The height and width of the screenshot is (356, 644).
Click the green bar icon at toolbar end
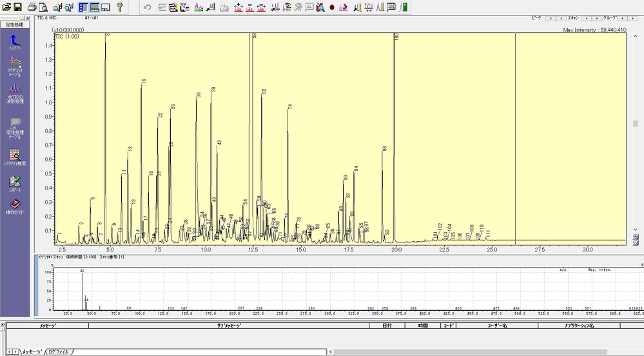404,7
